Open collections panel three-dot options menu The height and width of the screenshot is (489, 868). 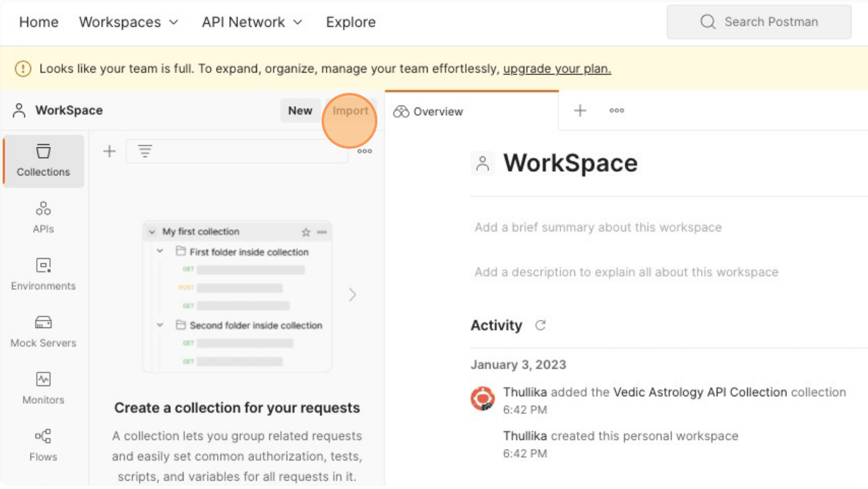coord(364,151)
